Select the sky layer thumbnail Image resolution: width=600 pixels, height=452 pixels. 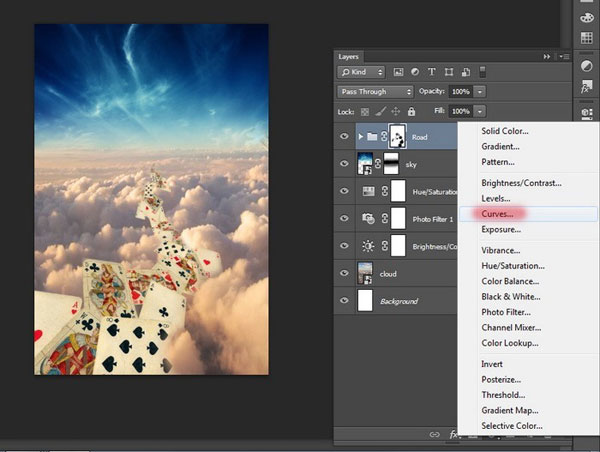(x=365, y=163)
